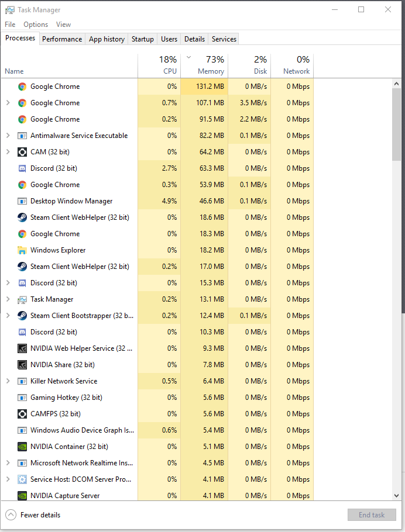Click the CAM (32 bit) process icon
Viewport: 405px width, 532px height.
(x=22, y=152)
